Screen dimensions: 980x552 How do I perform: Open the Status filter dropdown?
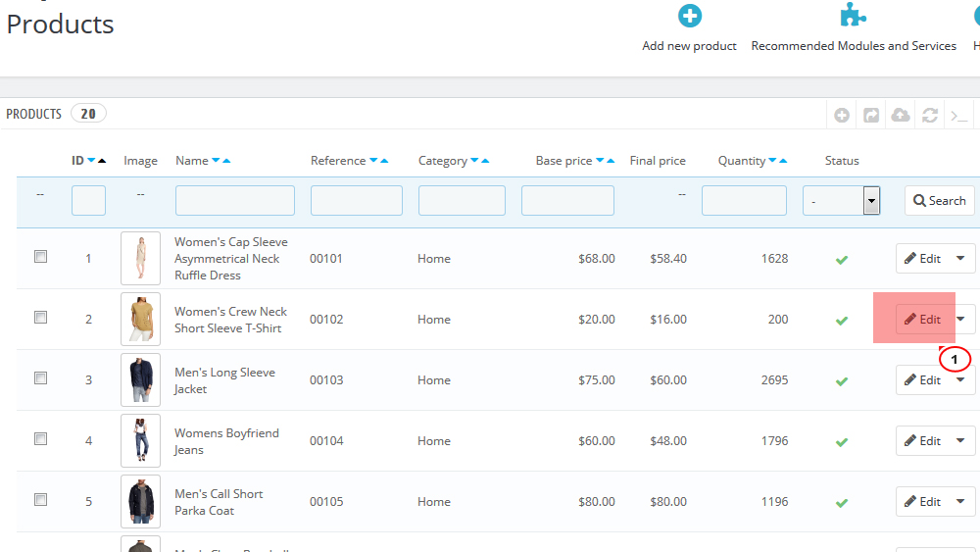point(841,201)
